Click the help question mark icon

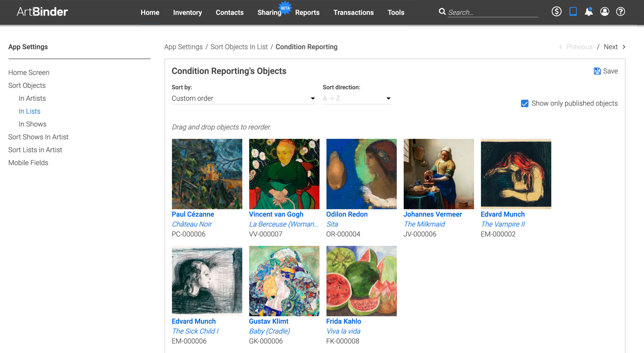point(620,11)
